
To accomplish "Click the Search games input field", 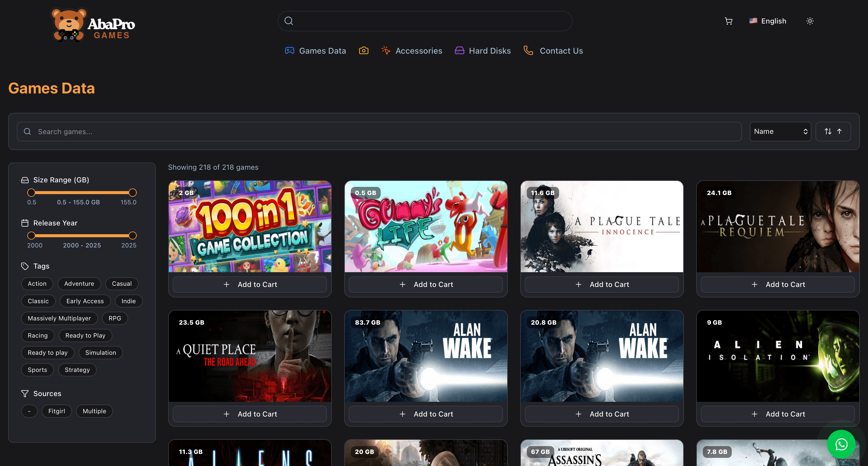I will [379, 131].
